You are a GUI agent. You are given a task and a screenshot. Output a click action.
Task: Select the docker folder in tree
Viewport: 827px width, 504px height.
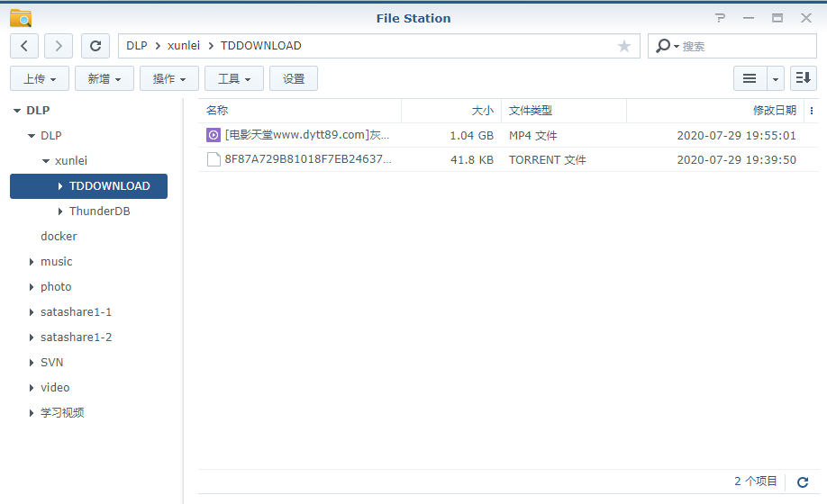(59, 237)
